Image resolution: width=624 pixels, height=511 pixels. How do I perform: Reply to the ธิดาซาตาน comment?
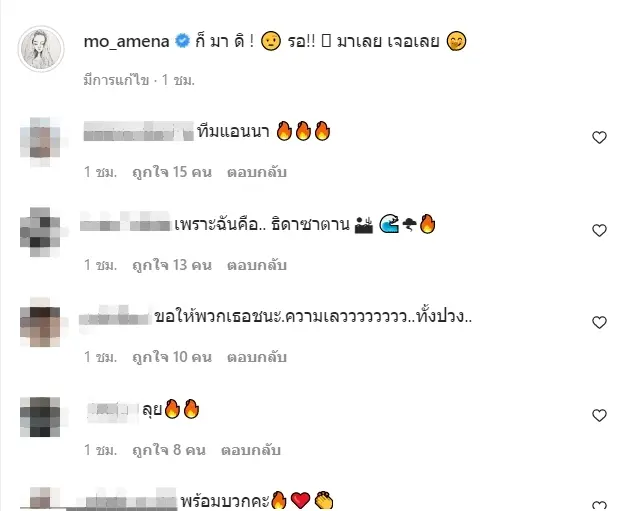coord(257,265)
